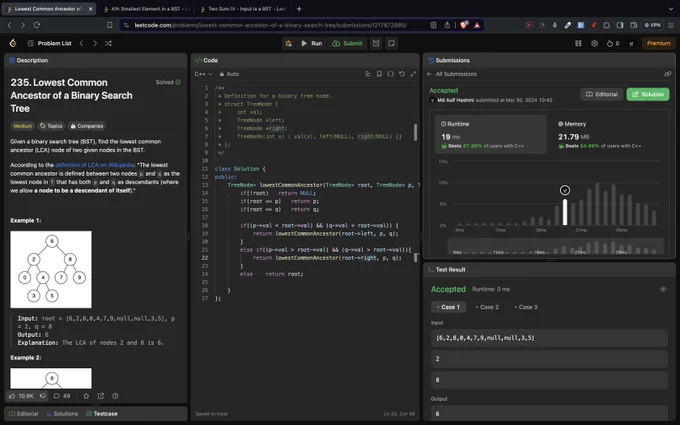Open the Problem List panel
Viewport: 680px width, 425px height.
(x=50, y=43)
